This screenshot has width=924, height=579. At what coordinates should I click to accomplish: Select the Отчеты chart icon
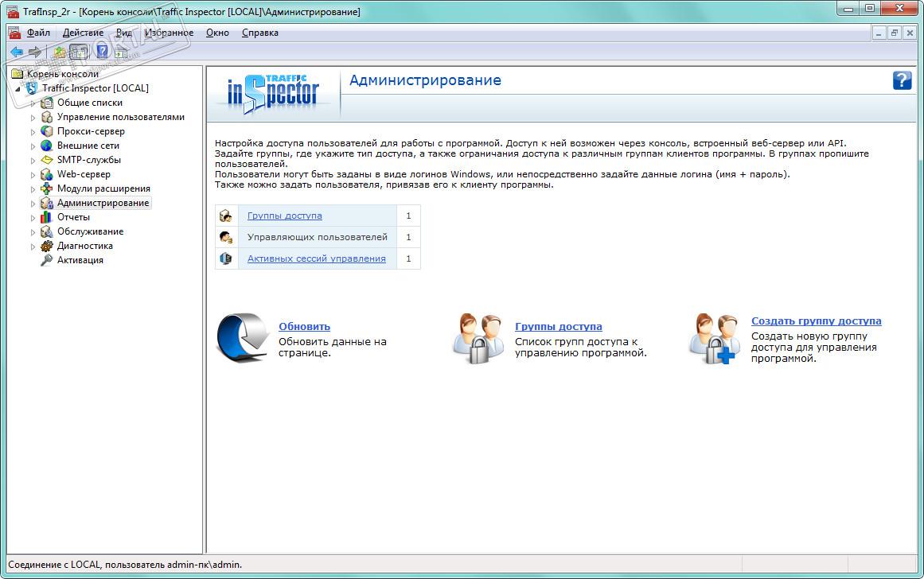[x=46, y=217]
